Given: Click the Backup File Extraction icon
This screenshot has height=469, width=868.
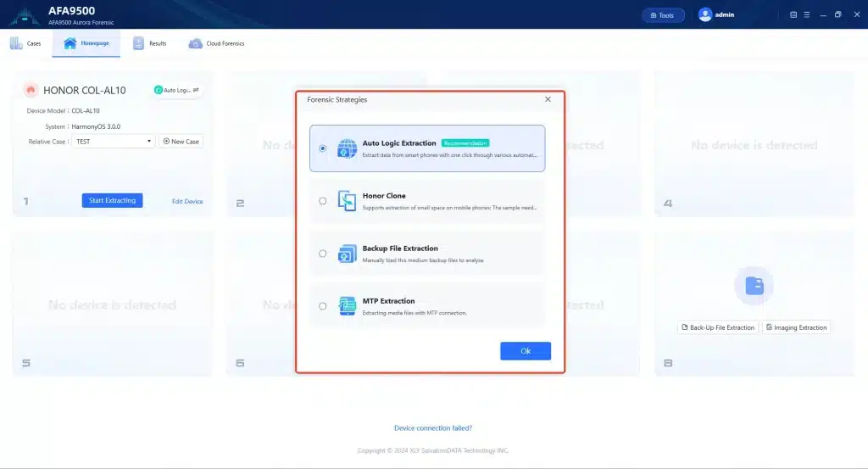Looking at the screenshot, I should point(347,254).
